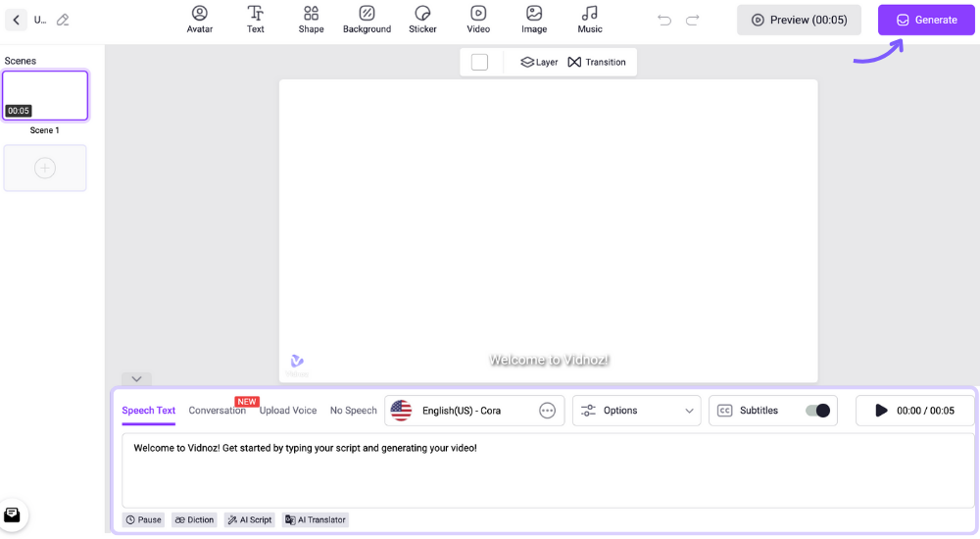Open the Image tool
Viewport: 980px width, 539px height.
pos(534,20)
